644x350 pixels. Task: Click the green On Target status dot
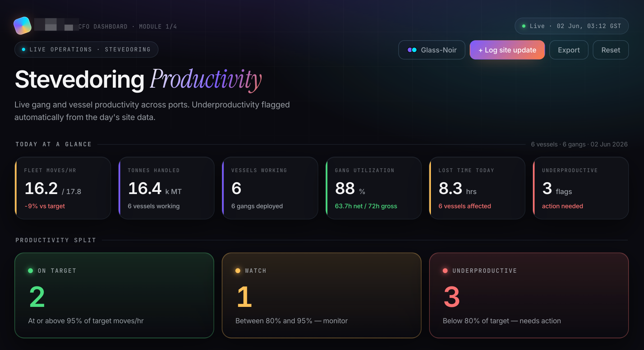tap(31, 271)
